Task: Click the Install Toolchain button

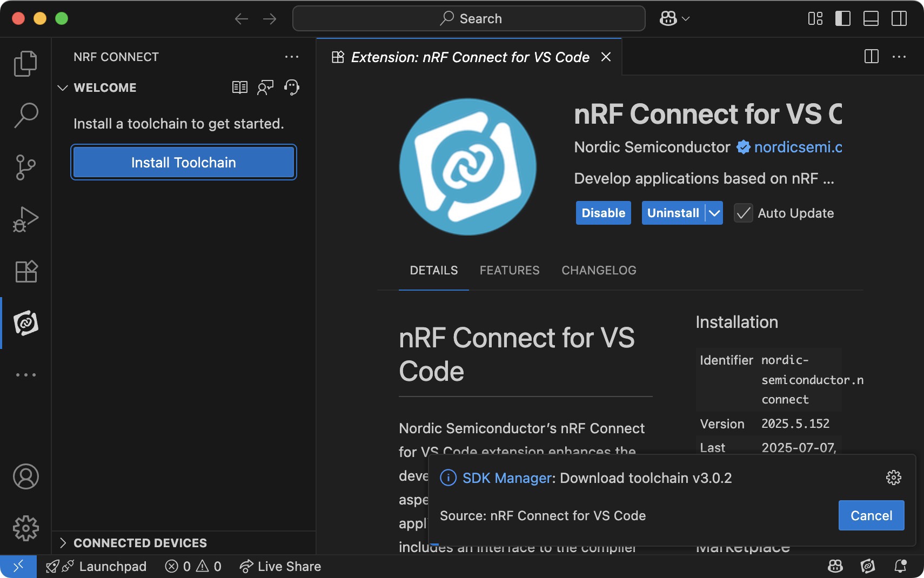Action: (184, 163)
